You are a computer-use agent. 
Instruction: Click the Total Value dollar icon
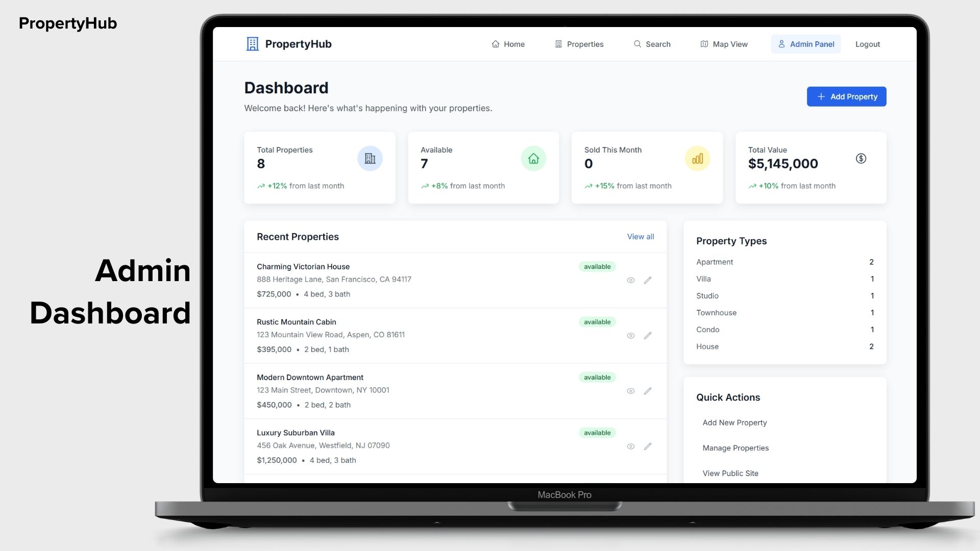(x=861, y=158)
